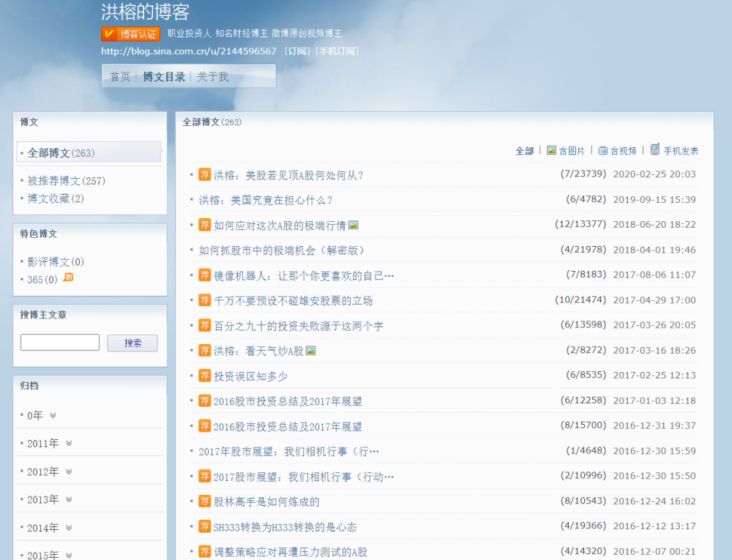Open post 2017年股市展望：我们相机行事（行…
This screenshot has height=560, width=732.
tap(289, 451)
